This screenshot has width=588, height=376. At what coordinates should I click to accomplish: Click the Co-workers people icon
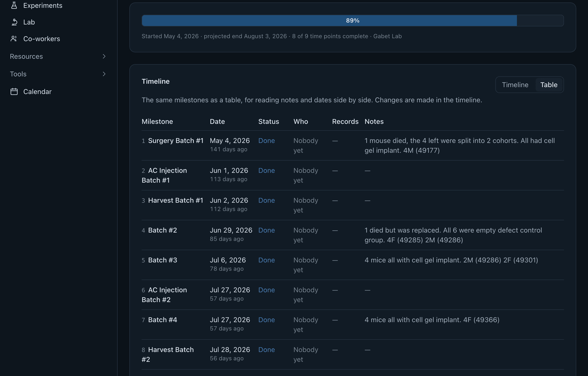[14, 39]
